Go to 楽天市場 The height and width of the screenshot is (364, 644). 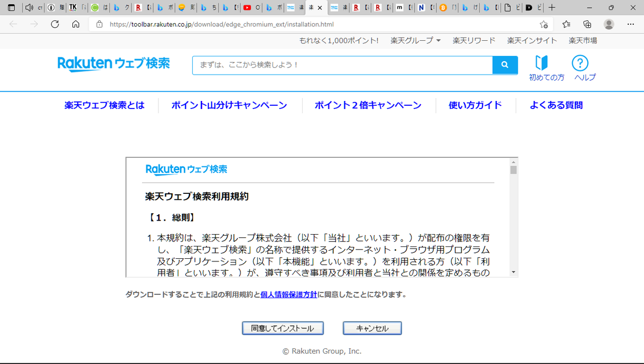click(x=583, y=40)
